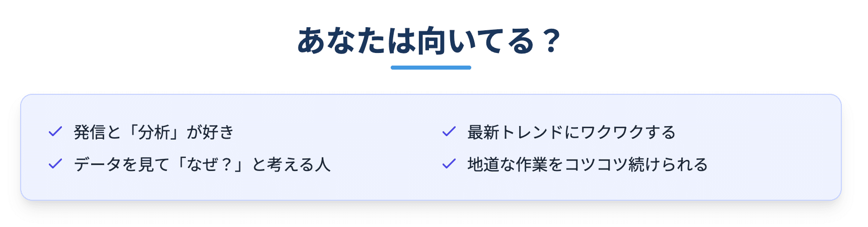Click the quoted phrase 「なぜ？」
Viewport: 868px width, 227px height.
click(210, 164)
